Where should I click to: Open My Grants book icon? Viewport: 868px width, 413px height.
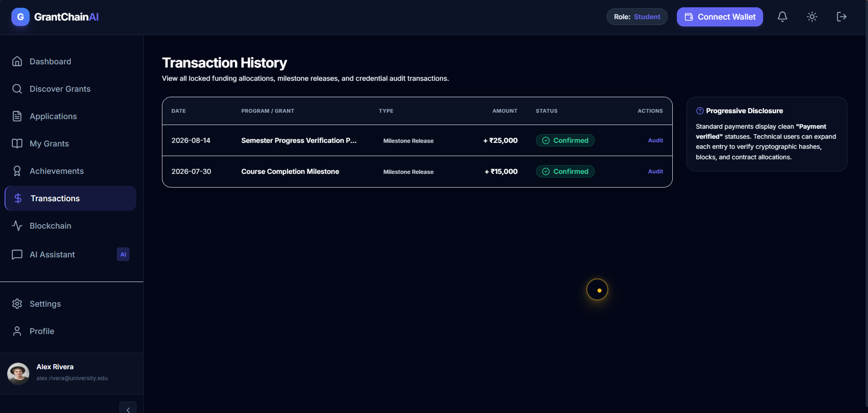click(x=17, y=144)
